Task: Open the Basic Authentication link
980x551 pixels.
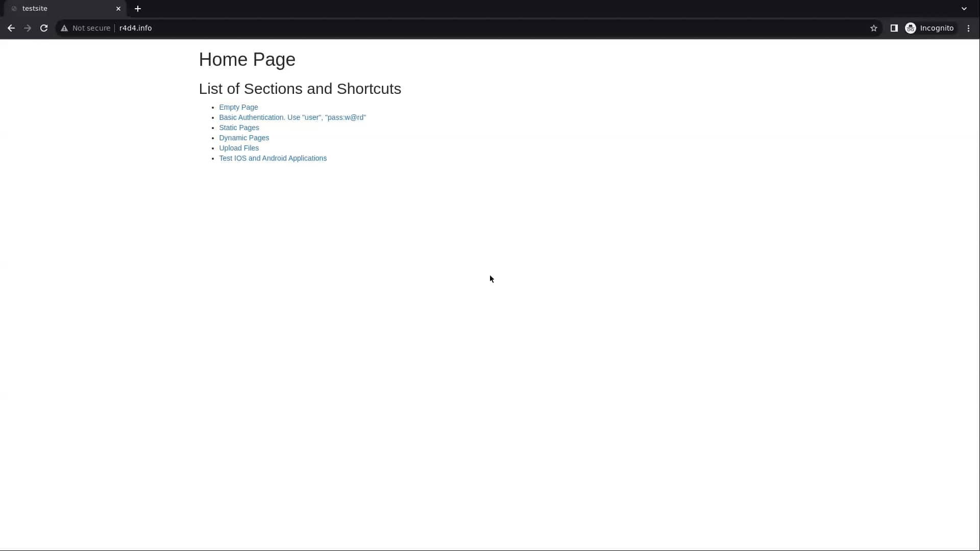Action: coord(292,117)
